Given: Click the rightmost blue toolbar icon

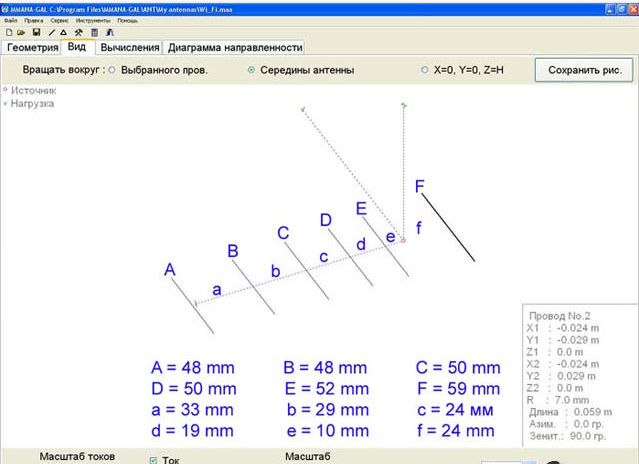Looking at the screenshot, I should coord(110,33).
